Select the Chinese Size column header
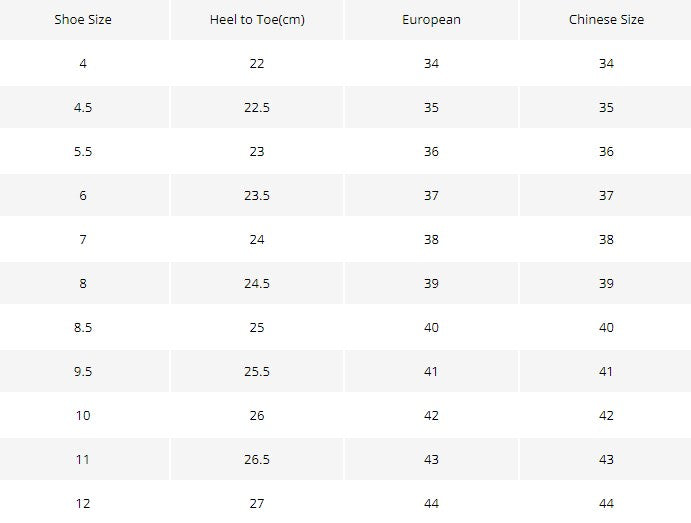This screenshot has height=523, width=691. pos(606,20)
